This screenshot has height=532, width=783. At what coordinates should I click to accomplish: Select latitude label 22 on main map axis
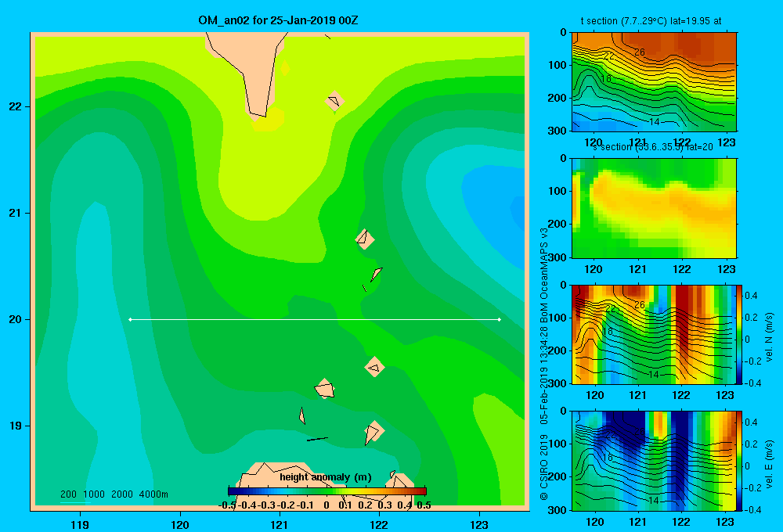coord(16,106)
